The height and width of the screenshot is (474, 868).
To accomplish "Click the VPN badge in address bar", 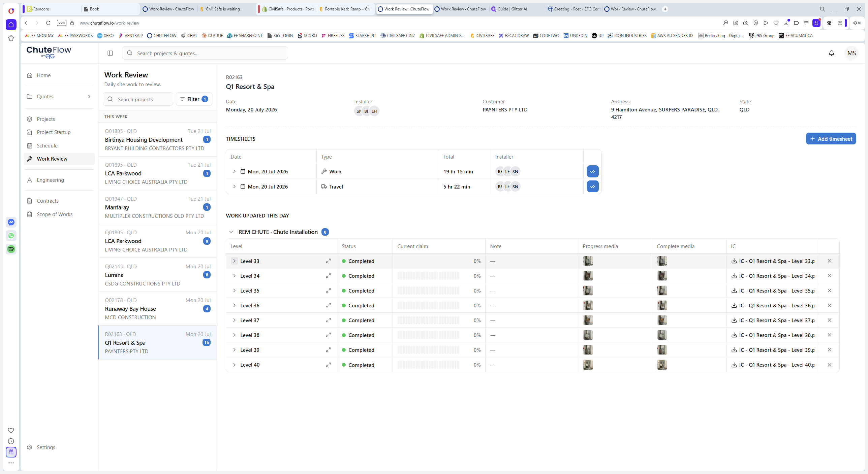I will coord(62,23).
